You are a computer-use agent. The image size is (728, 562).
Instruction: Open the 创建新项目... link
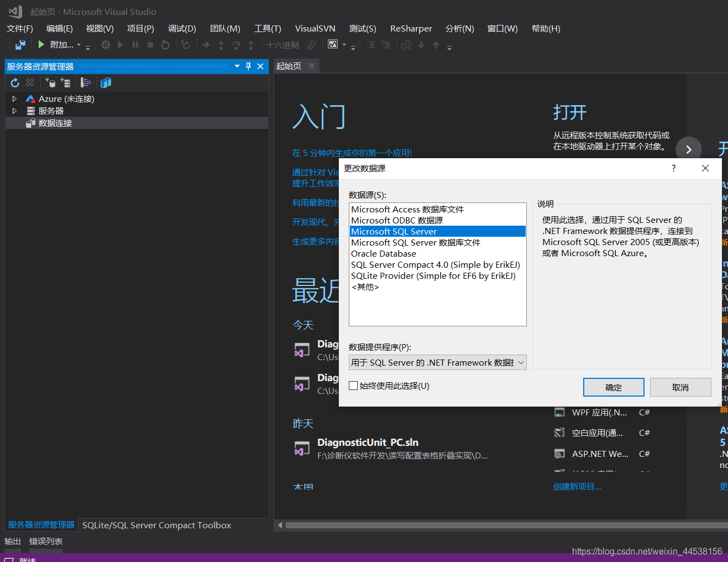(x=577, y=486)
